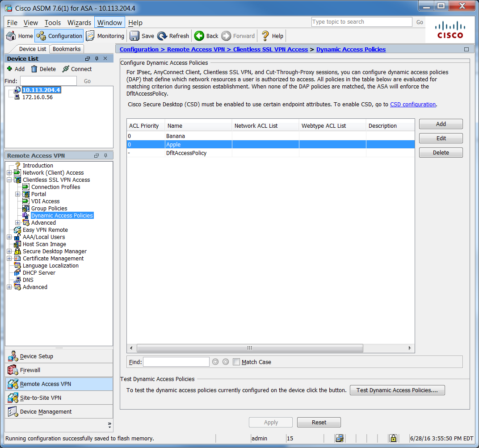This screenshot has width=479, height=448.
Task: Switch to the Bookmarks tab
Action: pos(67,49)
